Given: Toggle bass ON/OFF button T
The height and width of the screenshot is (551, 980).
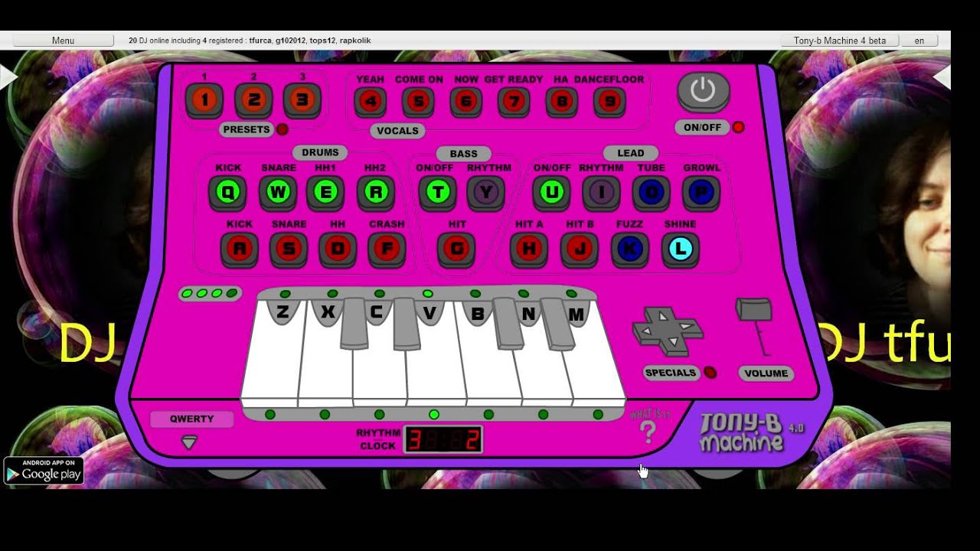Looking at the screenshot, I should [x=438, y=193].
